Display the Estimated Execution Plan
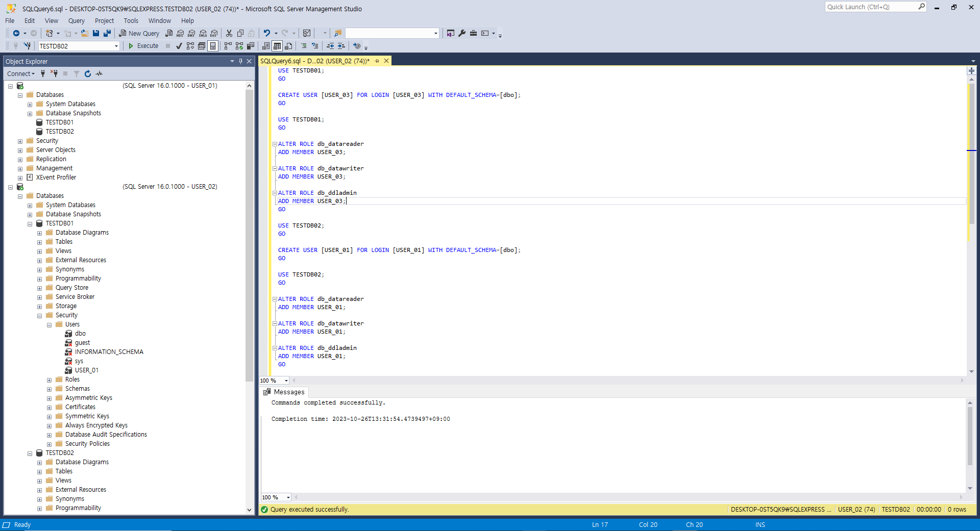The image size is (980, 531). tap(190, 46)
